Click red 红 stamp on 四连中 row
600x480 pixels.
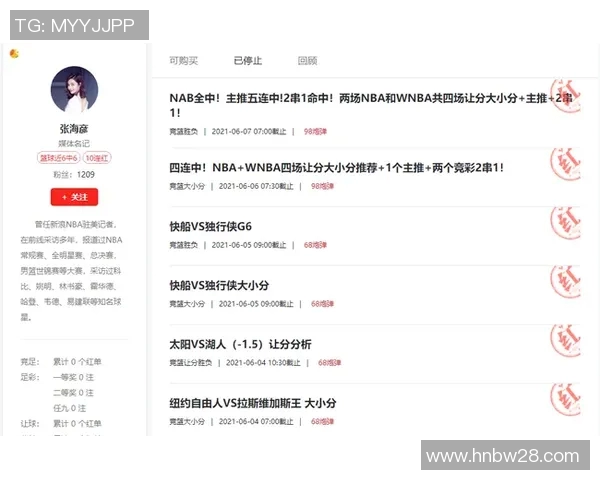pyautogui.click(x=565, y=164)
